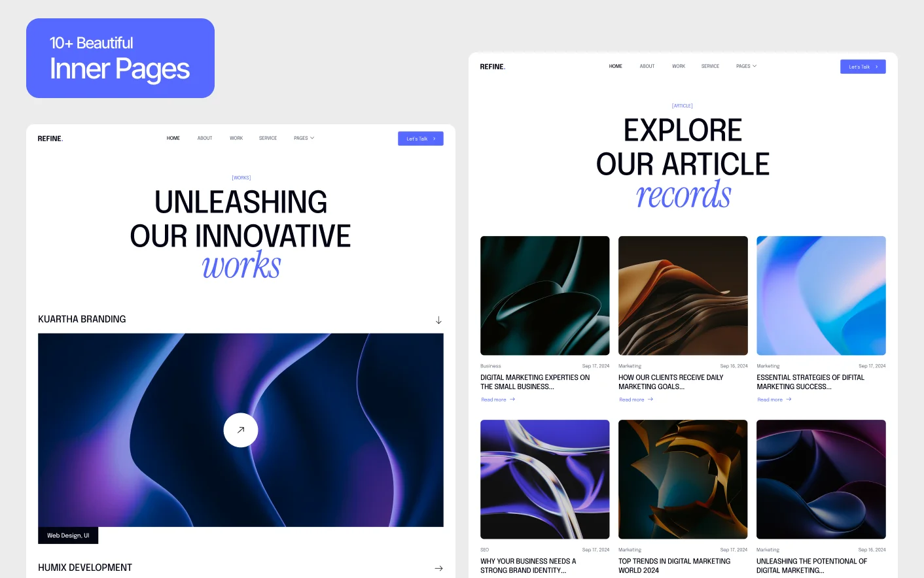This screenshot has width=924, height=578.
Task: Click REFINE logo on the Article page
Action: (493, 67)
